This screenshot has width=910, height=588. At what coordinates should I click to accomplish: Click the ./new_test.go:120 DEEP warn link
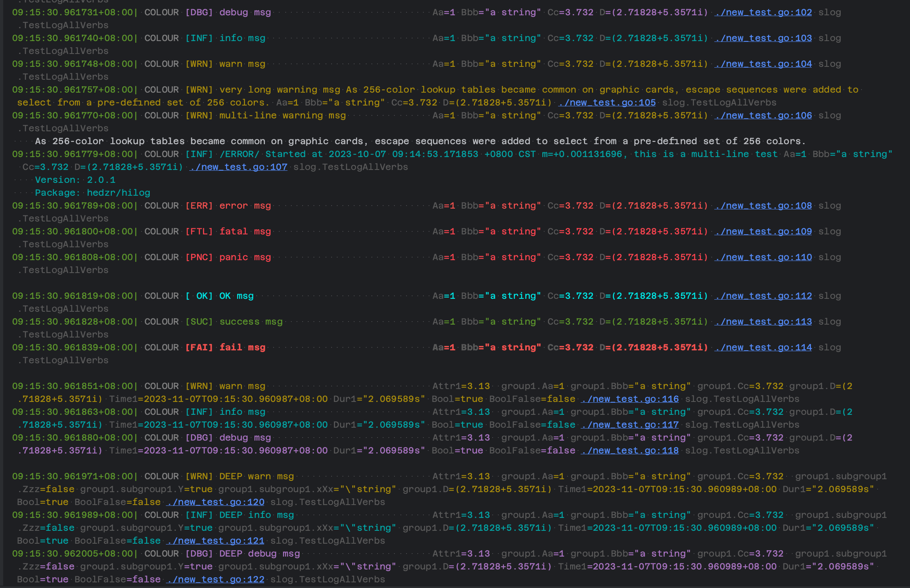tap(215, 502)
